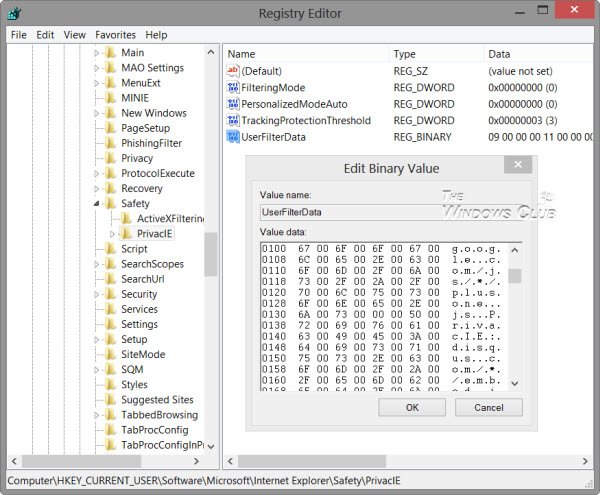The height and width of the screenshot is (495, 600).
Task: Select the FilteringMode DWORD icon
Action: click(x=233, y=87)
